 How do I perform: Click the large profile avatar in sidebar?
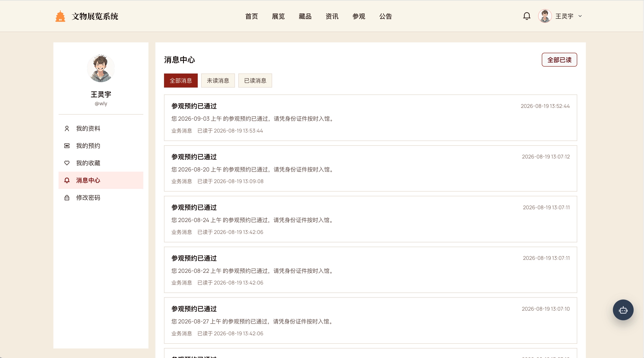(x=101, y=68)
